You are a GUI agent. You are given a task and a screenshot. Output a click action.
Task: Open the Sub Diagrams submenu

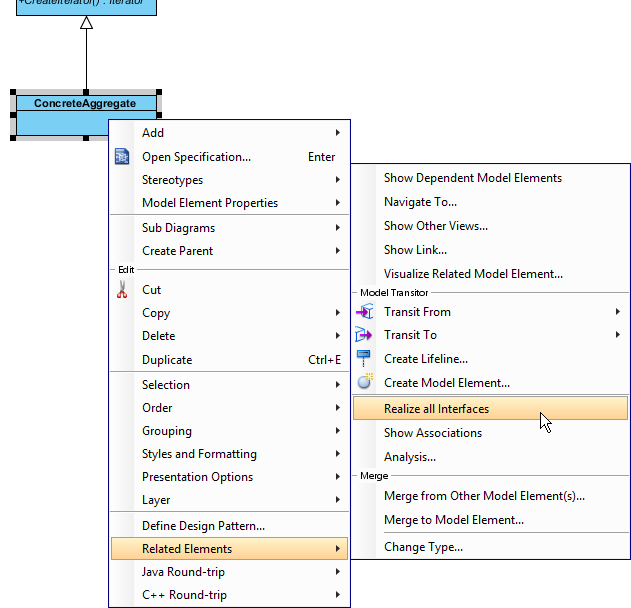tap(229, 228)
